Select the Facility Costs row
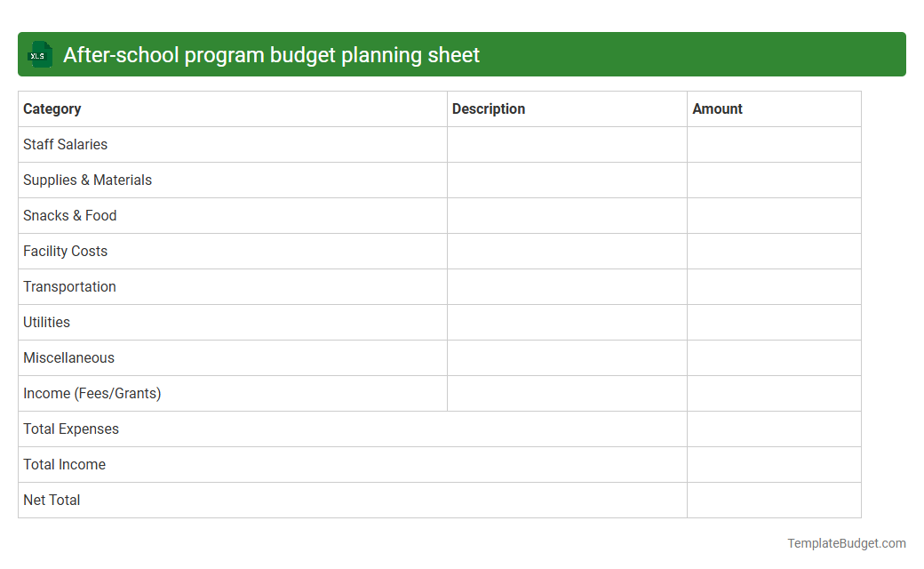 click(x=65, y=251)
